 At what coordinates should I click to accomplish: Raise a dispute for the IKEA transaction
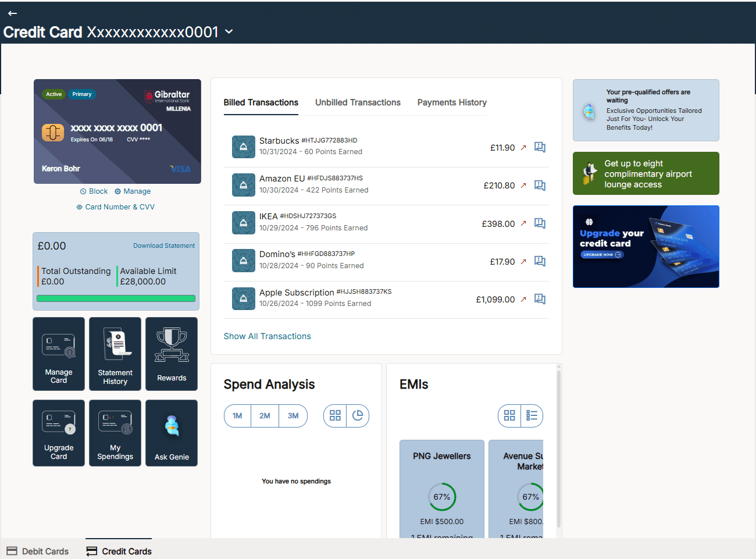[540, 223]
